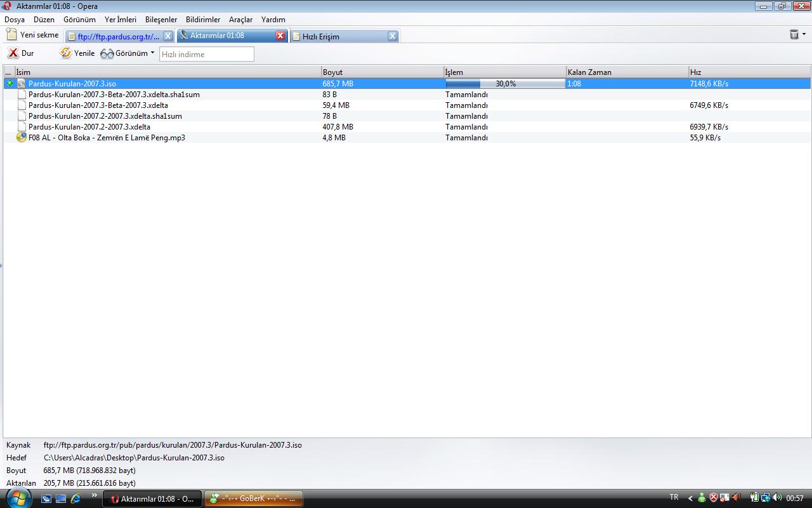Open the Düzen menu
Screen dimensions: 812x508
tap(44, 20)
